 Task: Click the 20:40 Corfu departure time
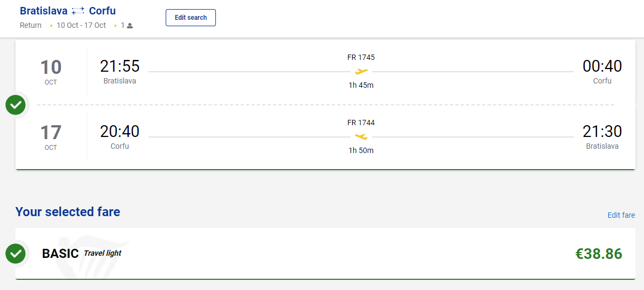pos(120,131)
